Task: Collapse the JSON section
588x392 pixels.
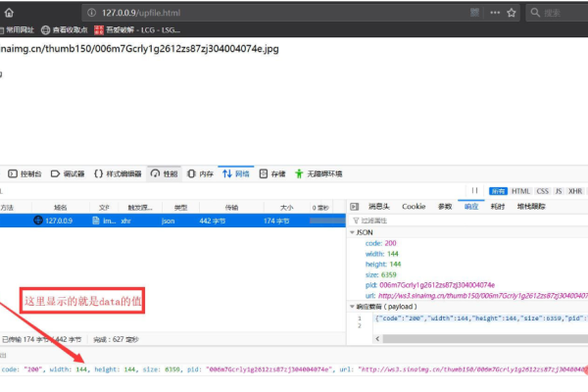Action: click(x=354, y=232)
